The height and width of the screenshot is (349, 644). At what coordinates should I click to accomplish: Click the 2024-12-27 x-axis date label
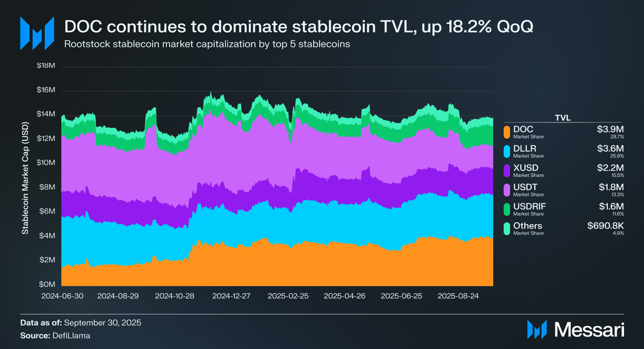(x=231, y=296)
